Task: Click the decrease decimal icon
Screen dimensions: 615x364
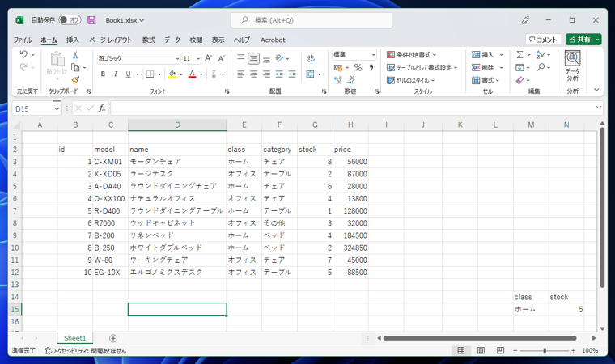Action: (x=351, y=80)
